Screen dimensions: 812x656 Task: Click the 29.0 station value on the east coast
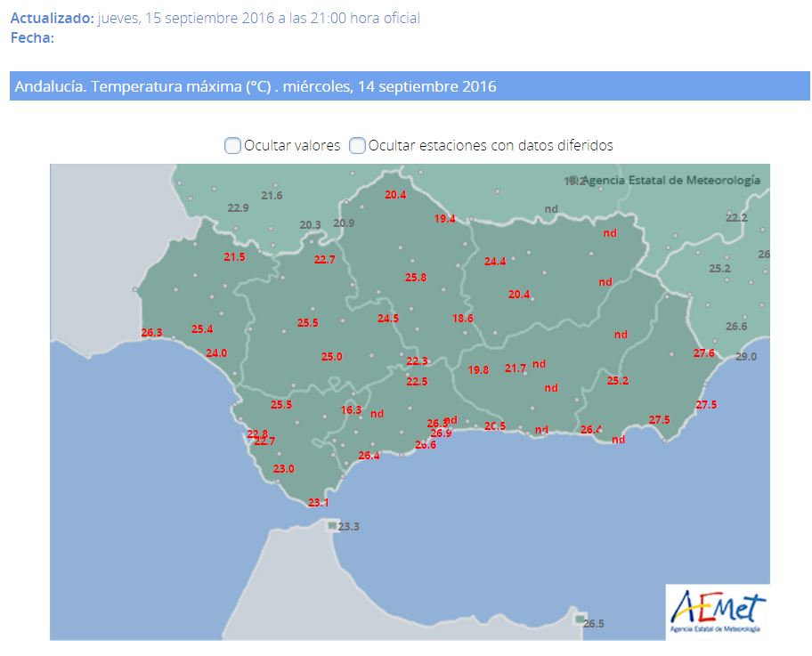pyautogui.click(x=745, y=357)
